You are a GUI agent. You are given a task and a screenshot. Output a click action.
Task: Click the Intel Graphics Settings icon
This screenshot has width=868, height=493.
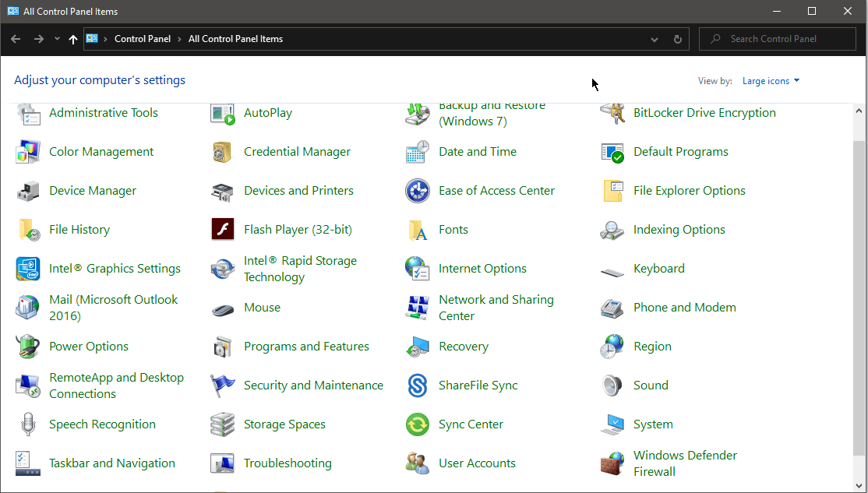point(28,269)
